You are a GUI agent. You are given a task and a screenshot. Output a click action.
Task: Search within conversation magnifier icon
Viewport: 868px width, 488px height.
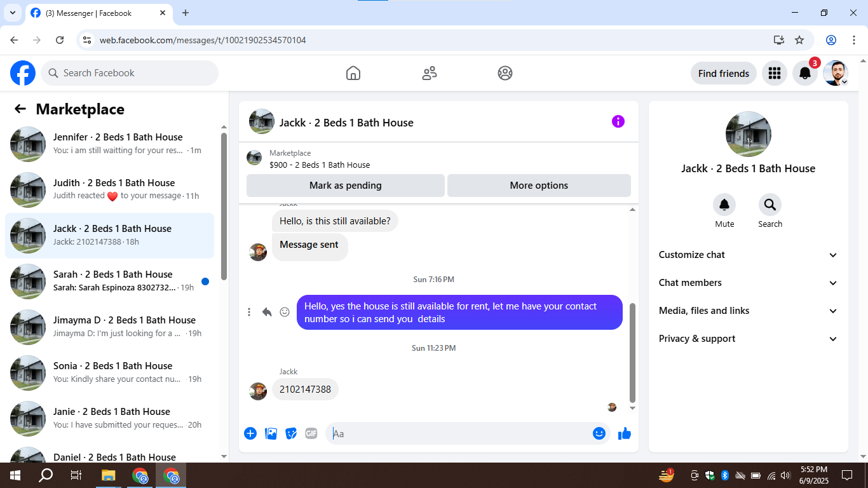(770, 205)
